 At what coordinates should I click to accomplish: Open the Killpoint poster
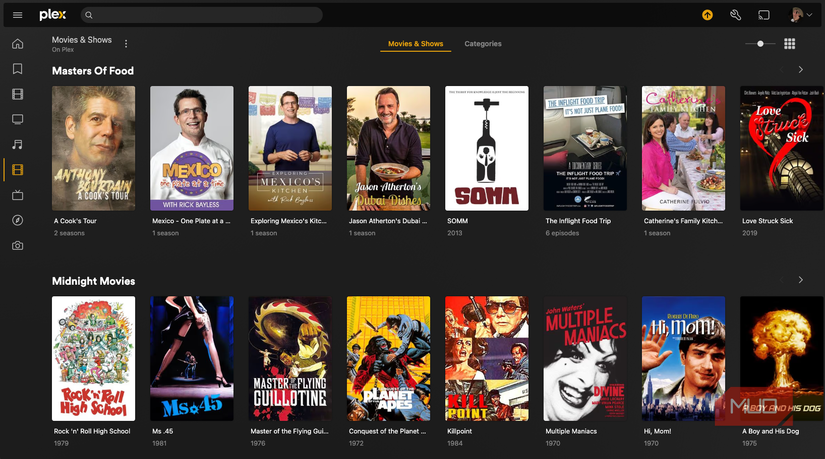(487, 358)
